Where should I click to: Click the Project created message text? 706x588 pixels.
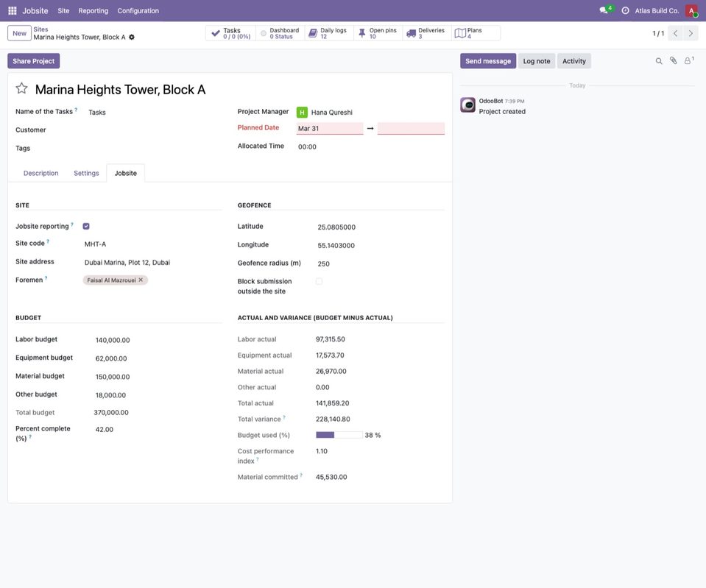point(502,112)
